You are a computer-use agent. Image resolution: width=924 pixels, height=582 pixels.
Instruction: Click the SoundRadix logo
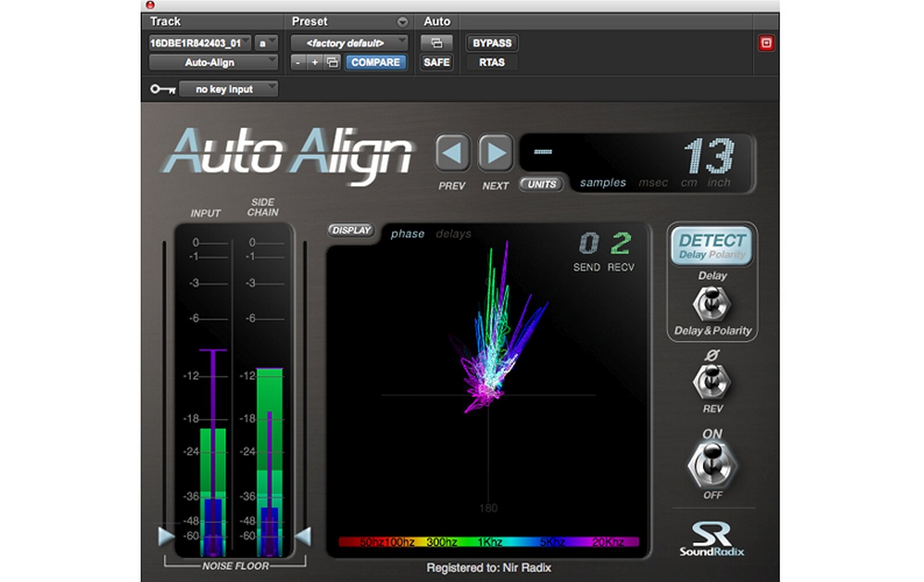(711, 539)
